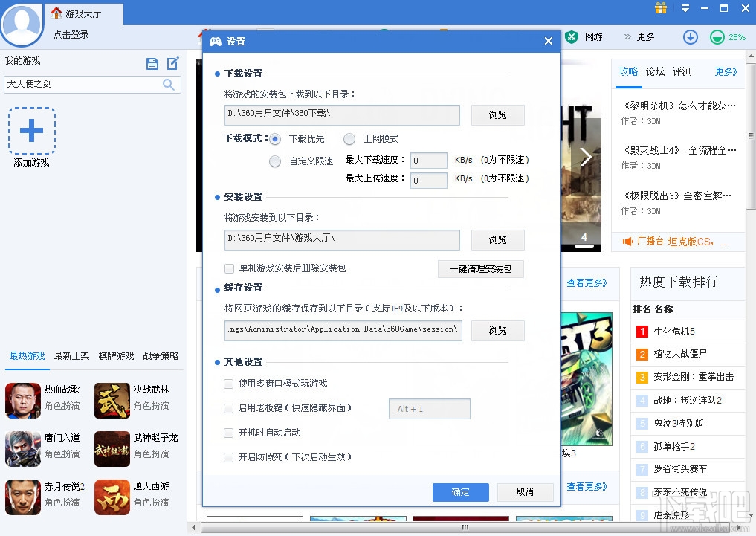Switch to the 棋牌游戏 tab
The image size is (756, 536).
116,356
